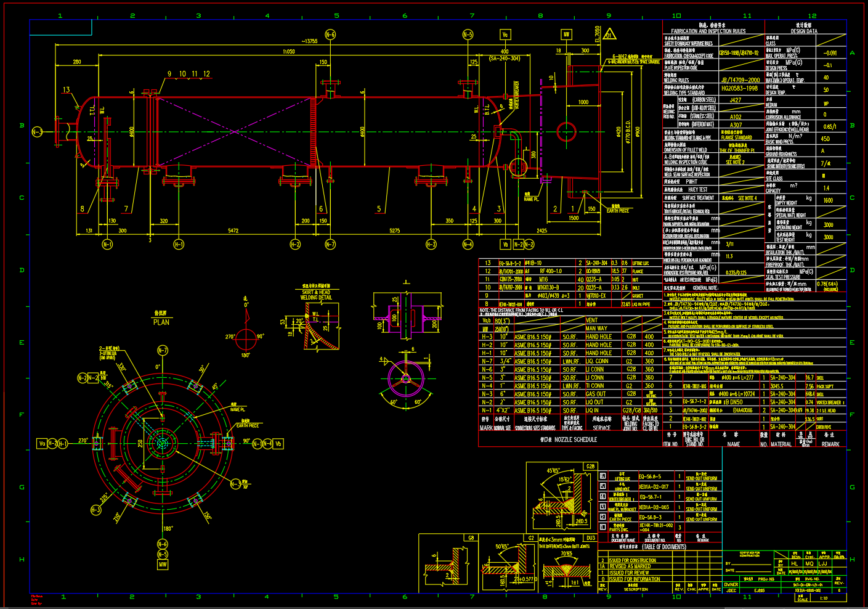Select the "G2B" weld detail tag box

[x=590, y=467]
